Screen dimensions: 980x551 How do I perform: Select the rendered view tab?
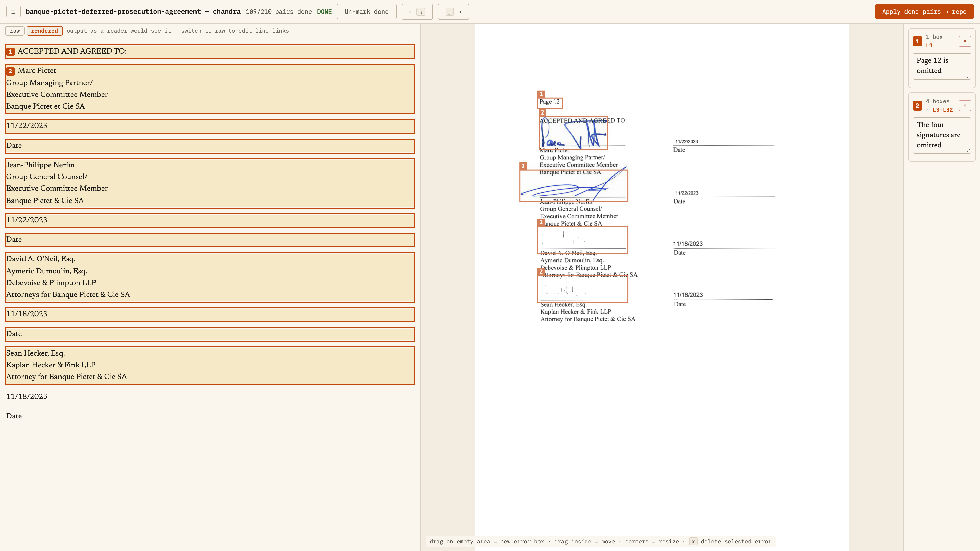(x=44, y=31)
